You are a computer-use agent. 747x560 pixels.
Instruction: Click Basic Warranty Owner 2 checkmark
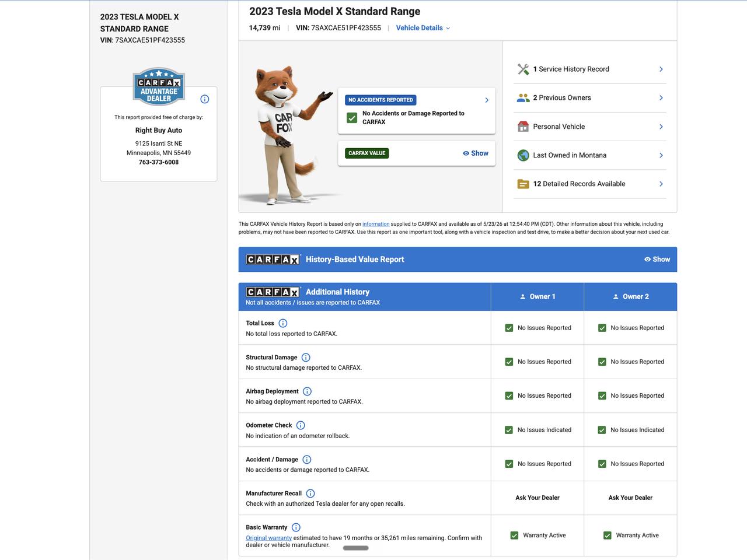click(x=607, y=535)
